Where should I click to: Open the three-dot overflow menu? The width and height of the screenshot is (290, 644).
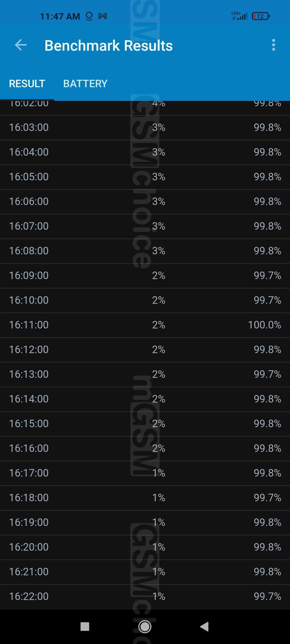(273, 45)
